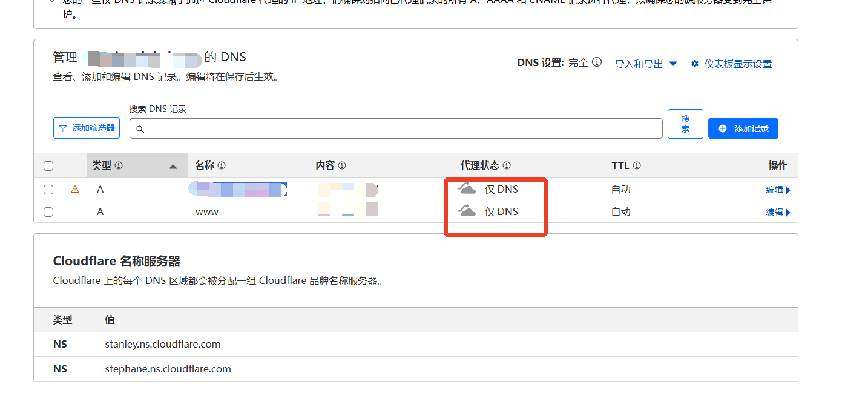Image resolution: width=868 pixels, height=407 pixels.
Task: Click the grey cloud icon in www row
Action: click(466, 211)
